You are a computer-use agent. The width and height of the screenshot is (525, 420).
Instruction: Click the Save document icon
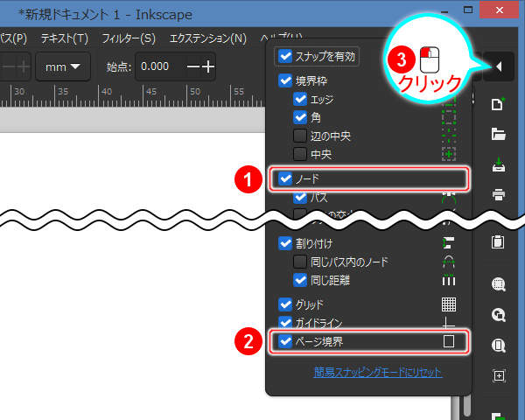[x=499, y=164]
